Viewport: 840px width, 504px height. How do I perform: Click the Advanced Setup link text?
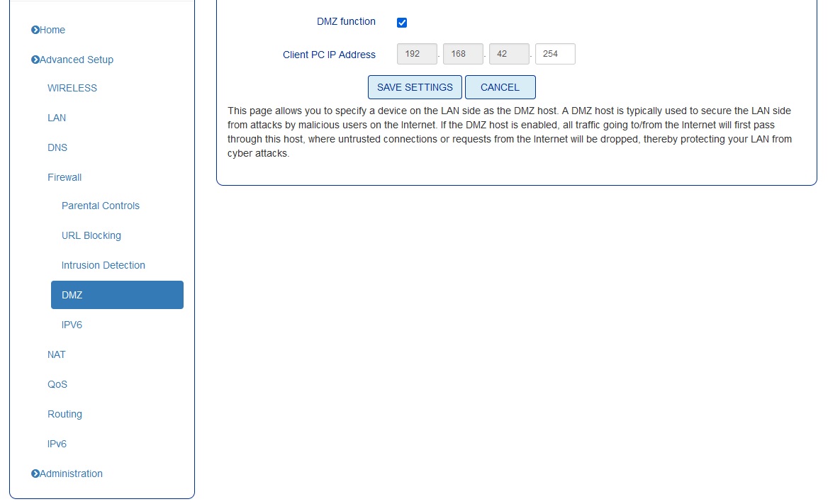[77, 60]
